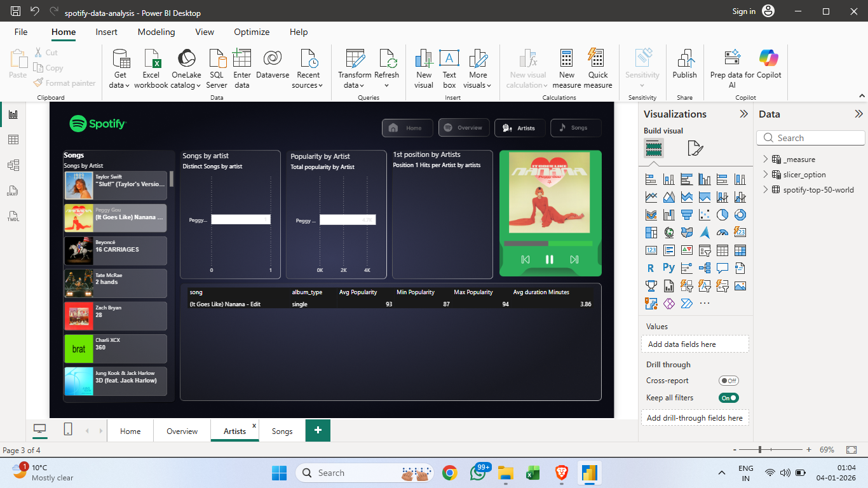
Task: Open the Format visual pane icon
Action: pos(695,148)
